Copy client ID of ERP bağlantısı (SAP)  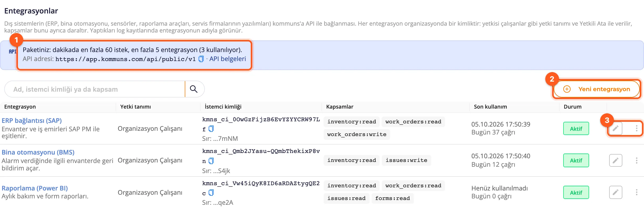tap(211, 129)
